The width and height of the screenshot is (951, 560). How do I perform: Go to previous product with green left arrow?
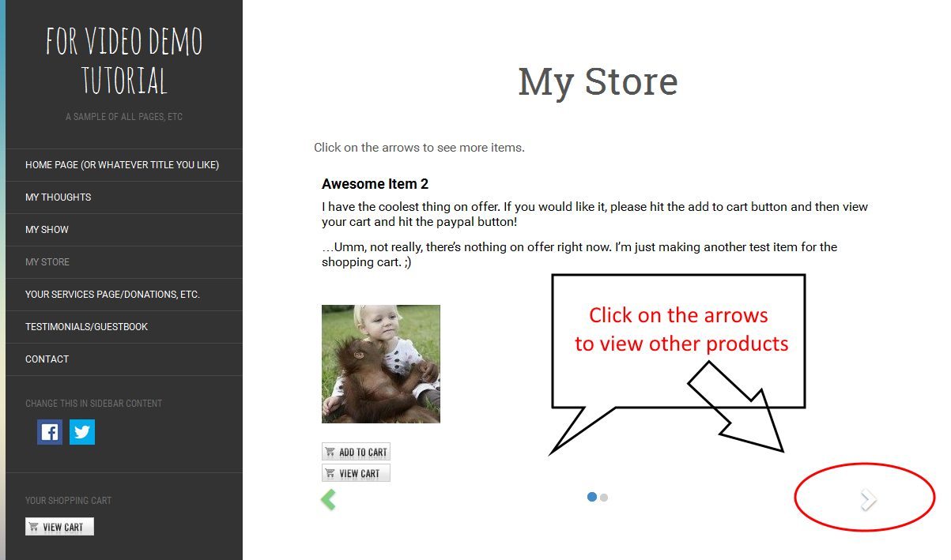click(328, 499)
